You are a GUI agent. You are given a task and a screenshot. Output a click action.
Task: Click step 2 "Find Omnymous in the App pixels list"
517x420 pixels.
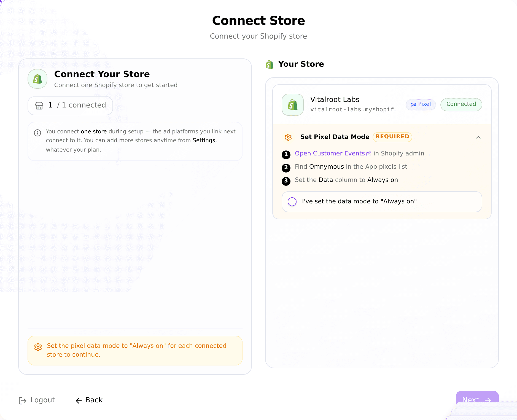351,167
